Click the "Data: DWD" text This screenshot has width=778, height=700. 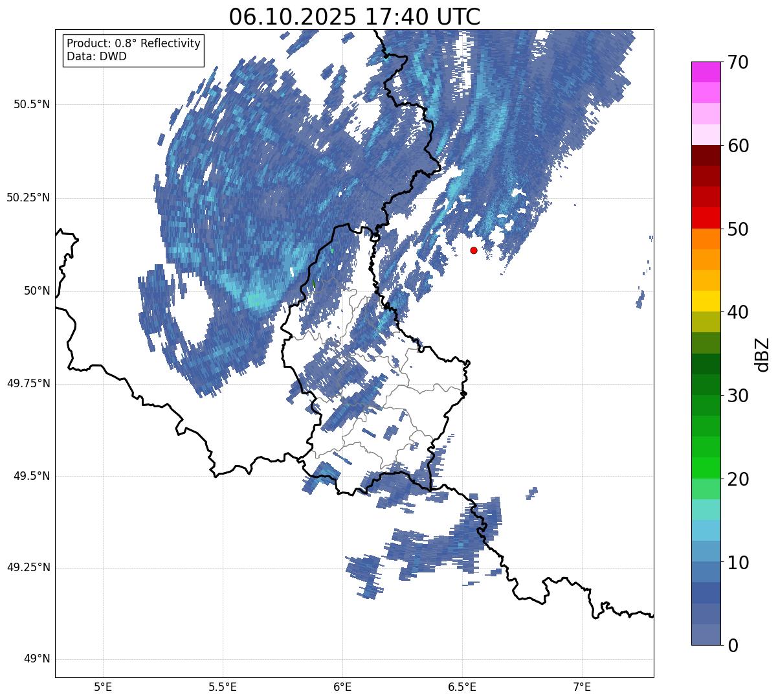pos(97,56)
